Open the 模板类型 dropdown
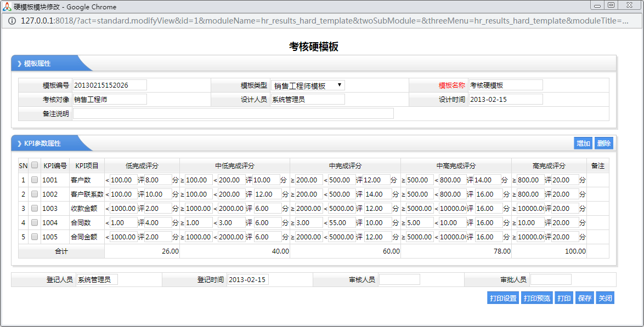The width and height of the screenshot is (644, 327). pos(308,85)
